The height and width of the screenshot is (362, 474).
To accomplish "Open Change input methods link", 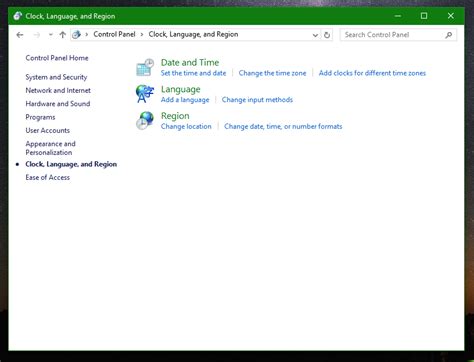I will (x=257, y=100).
